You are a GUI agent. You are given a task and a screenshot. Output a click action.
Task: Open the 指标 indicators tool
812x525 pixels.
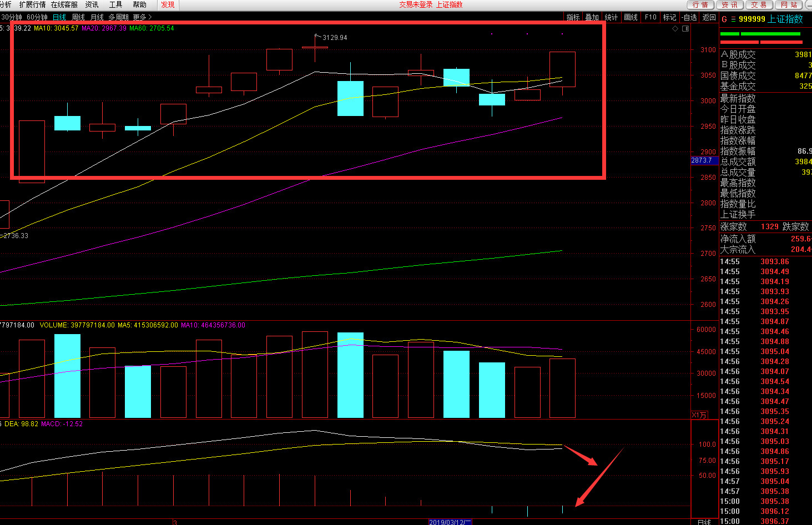pyautogui.click(x=573, y=17)
